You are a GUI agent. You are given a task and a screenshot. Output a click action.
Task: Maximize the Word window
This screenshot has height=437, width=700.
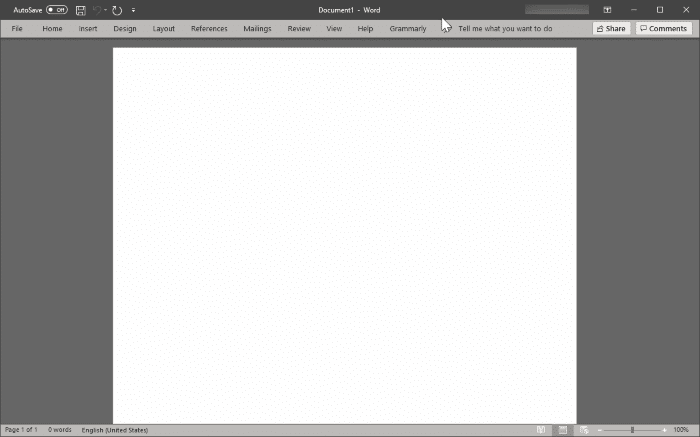[660, 10]
